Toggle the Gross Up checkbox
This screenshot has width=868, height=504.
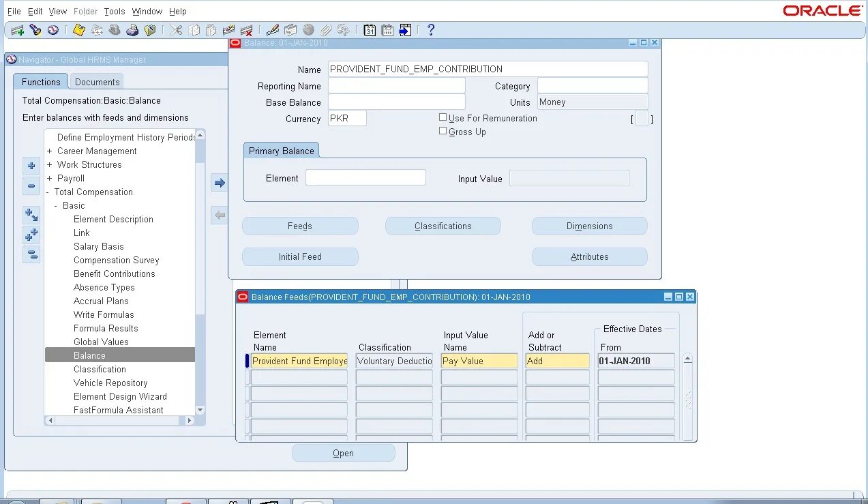(443, 131)
